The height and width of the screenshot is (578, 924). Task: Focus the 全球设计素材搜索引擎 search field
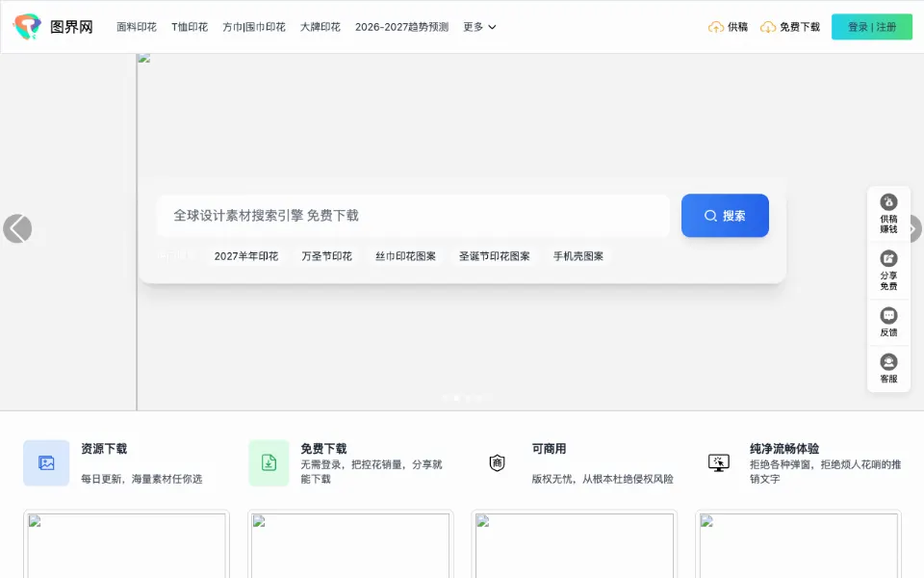[x=413, y=215]
